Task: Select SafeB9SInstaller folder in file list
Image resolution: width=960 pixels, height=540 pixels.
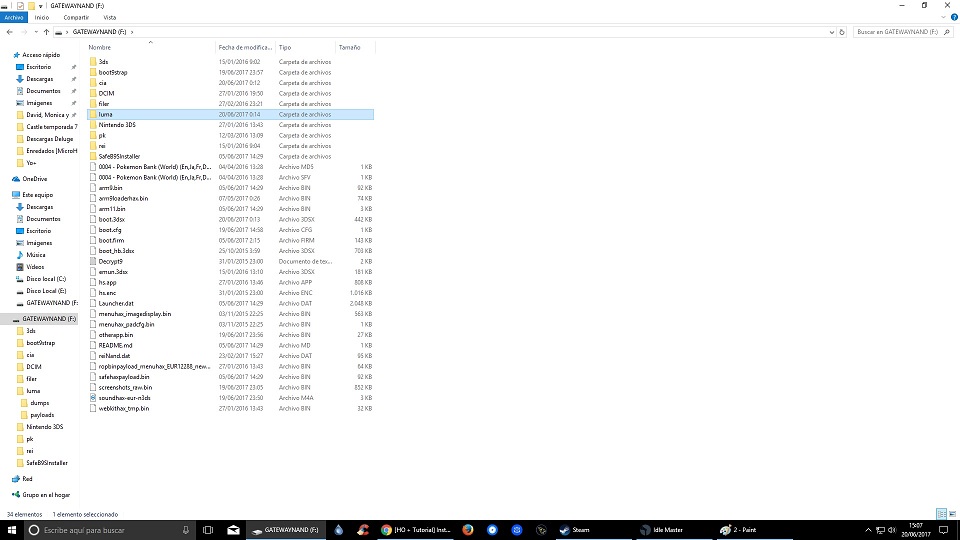Action: (x=119, y=156)
